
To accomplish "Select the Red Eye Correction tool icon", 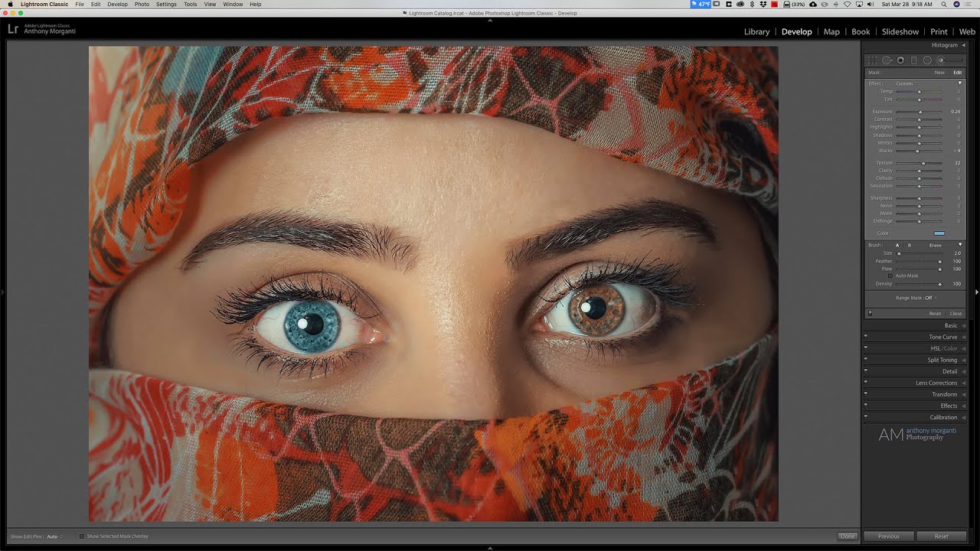I will tap(900, 60).
